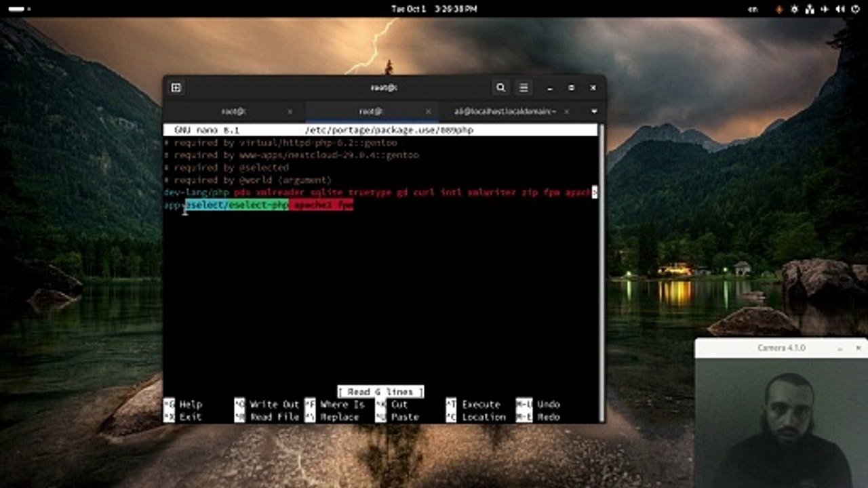Click the /etc/portage/package.use file path
The width and height of the screenshot is (868, 488).
(x=389, y=130)
